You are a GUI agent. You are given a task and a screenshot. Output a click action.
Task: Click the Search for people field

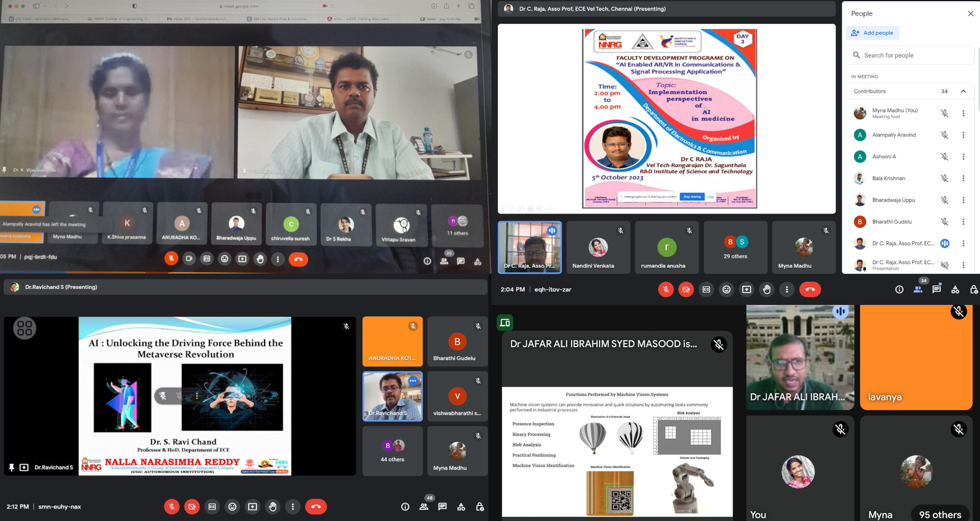913,55
